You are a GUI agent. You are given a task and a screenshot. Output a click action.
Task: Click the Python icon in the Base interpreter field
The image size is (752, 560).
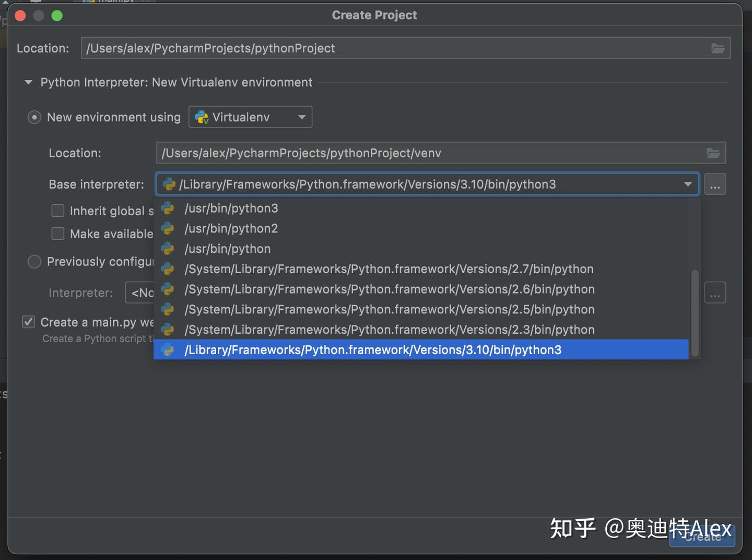169,184
